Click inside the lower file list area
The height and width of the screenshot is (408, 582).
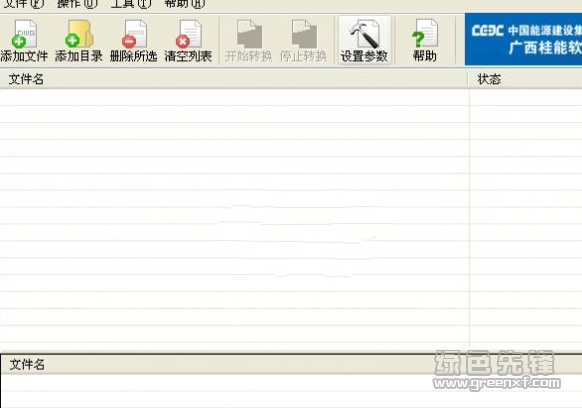coord(291,391)
